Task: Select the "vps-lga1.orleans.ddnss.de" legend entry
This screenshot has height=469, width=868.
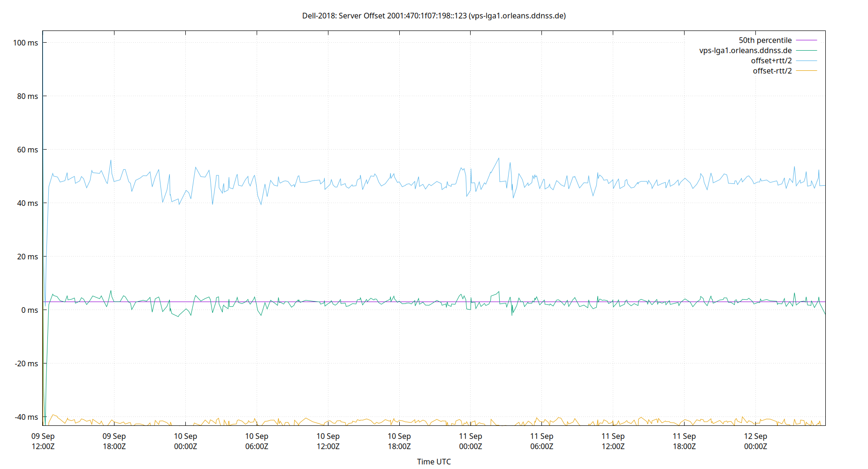Action: 746,50
